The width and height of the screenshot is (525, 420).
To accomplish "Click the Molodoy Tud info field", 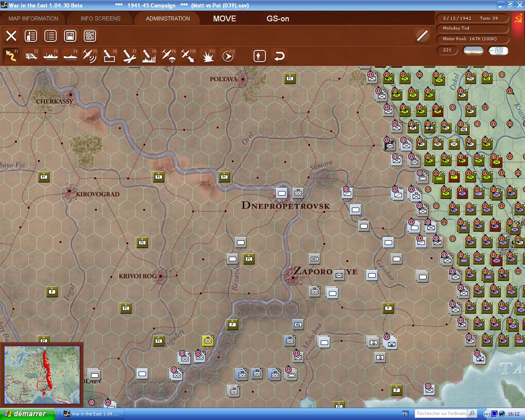I will click(473, 28).
